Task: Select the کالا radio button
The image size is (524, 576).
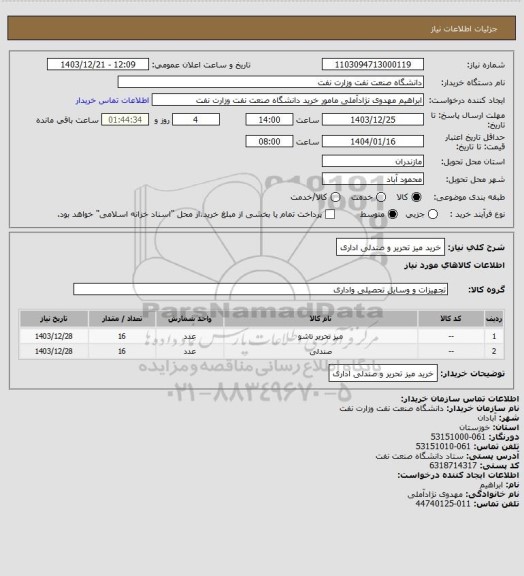Action: (416, 197)
